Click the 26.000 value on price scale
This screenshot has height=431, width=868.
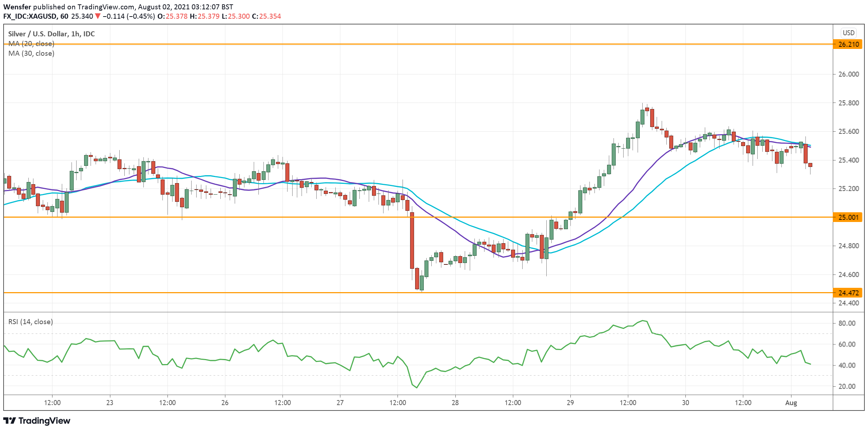(x=848, y=74)
